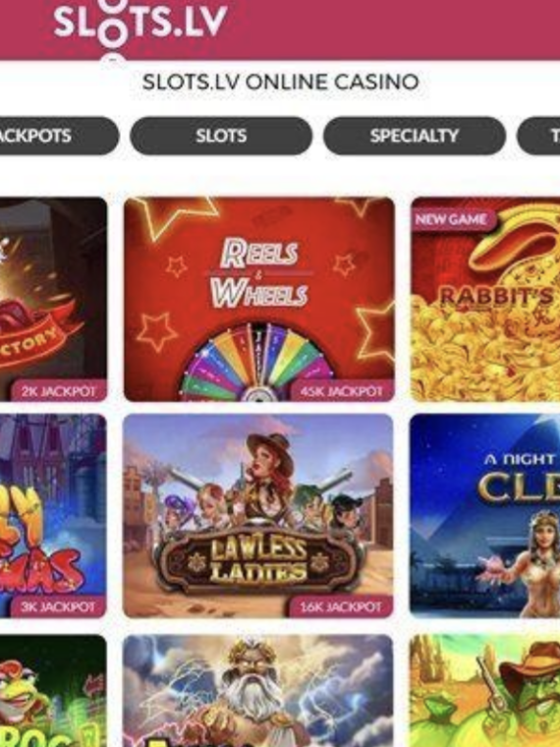Viewport: 560px width, 747px height.
Task: Launch the Christmas-themed slot game
Action: pos(53,515)
